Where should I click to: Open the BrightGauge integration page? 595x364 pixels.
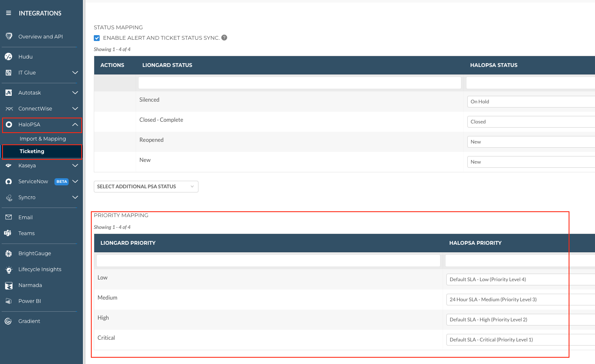click(35, 253)
